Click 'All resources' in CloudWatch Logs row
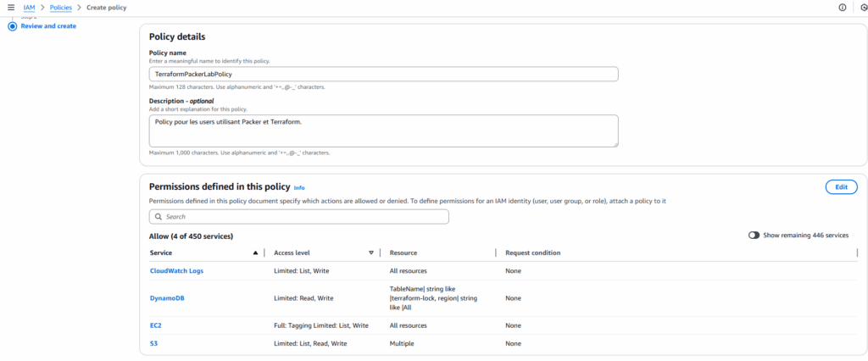This screenshot has width=868, height=361. pyautogui.click(x=409, y=271)
